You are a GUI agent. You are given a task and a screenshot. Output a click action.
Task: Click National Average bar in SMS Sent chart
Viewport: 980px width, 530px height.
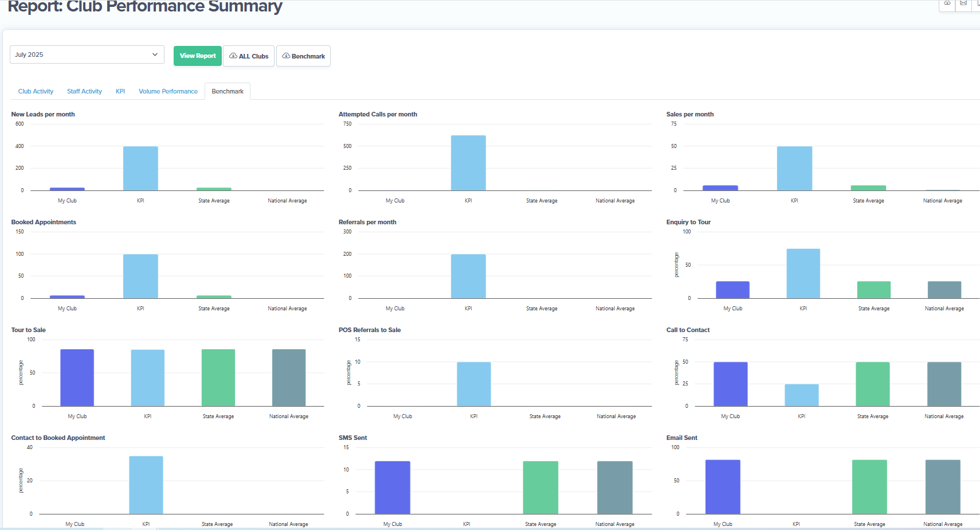(x=615, y=488)
